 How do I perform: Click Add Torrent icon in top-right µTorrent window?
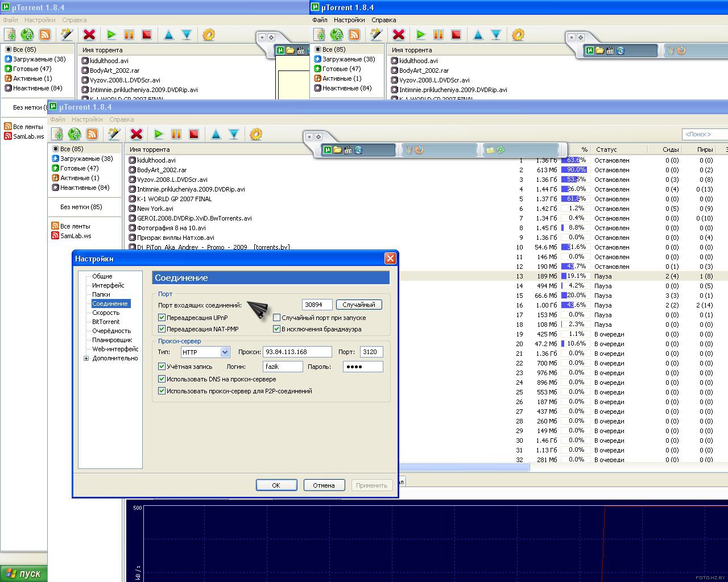pos(319,35)
